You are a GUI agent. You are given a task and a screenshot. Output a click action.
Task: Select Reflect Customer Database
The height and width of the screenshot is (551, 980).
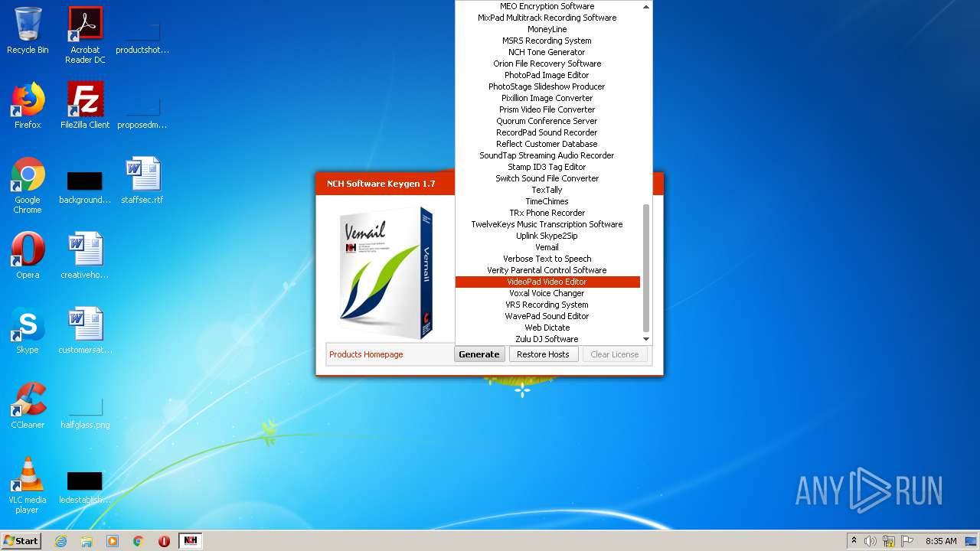547,144
